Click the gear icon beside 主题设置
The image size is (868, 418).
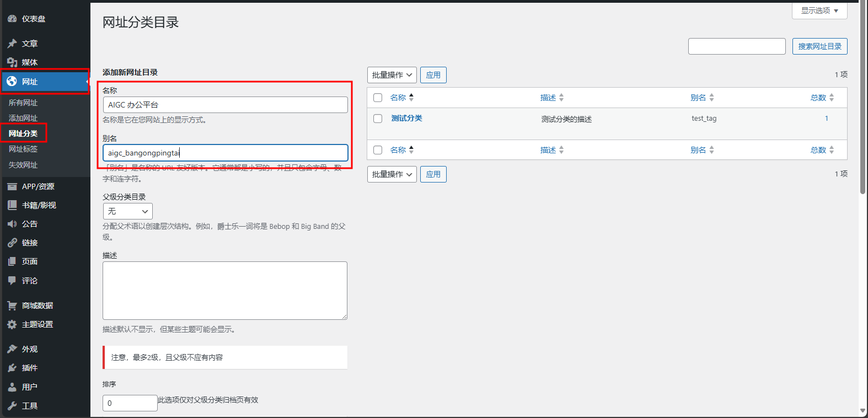12,324
